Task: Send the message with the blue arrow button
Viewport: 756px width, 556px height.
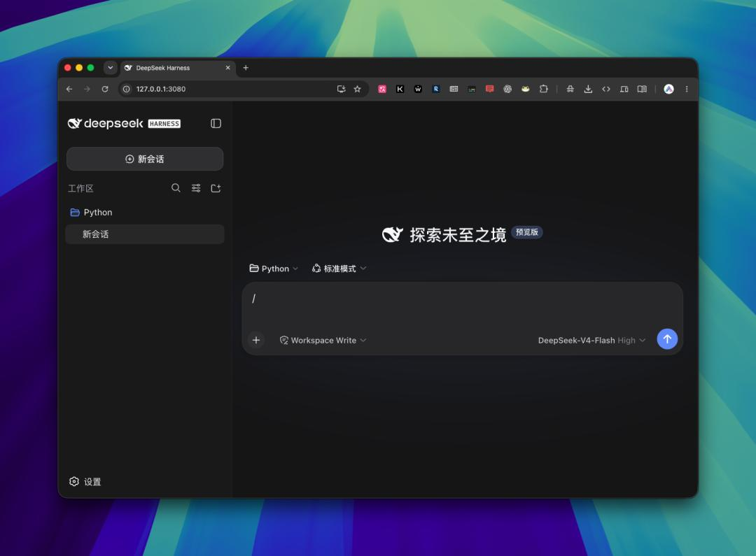Action: pos(667,339)
